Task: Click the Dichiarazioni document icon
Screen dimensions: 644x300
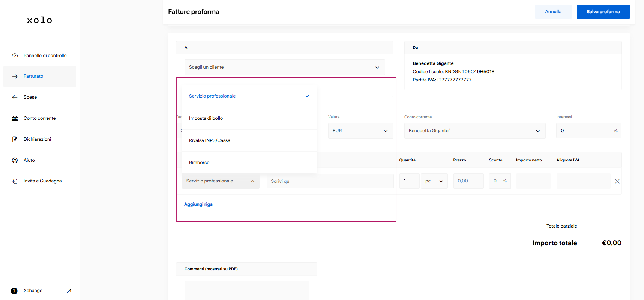Action: [15, 139]
